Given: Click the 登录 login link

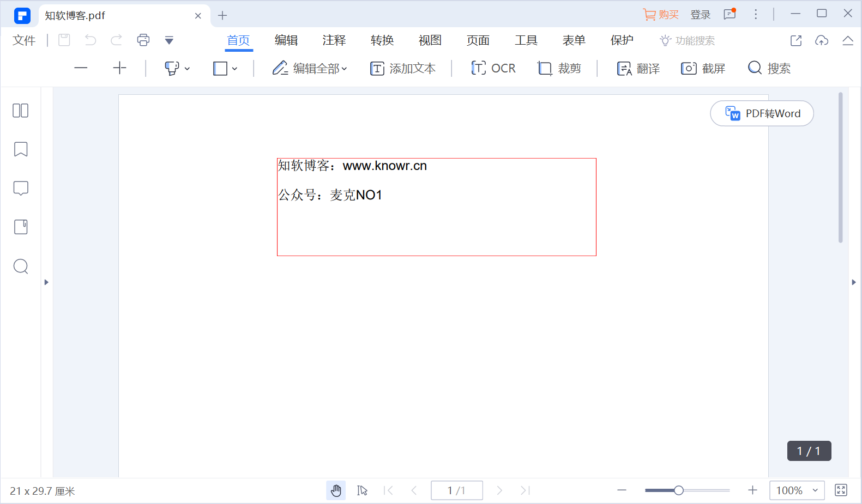Looking at the screenshot, I should pyautogui.click(x=701, y=15).
